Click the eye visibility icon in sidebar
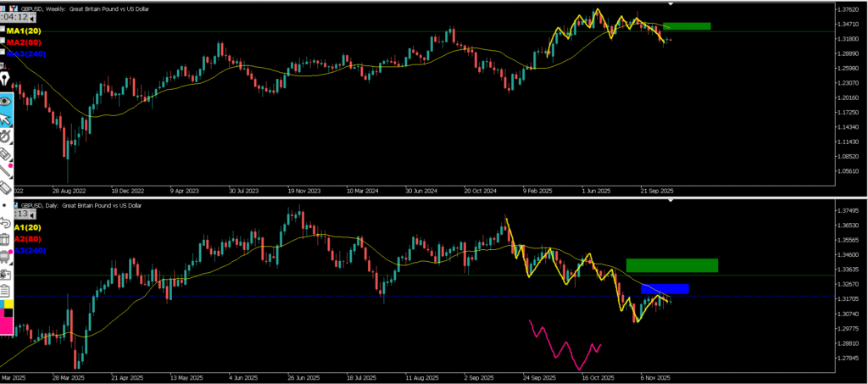868x384 pixels. [x=6, y=100]
